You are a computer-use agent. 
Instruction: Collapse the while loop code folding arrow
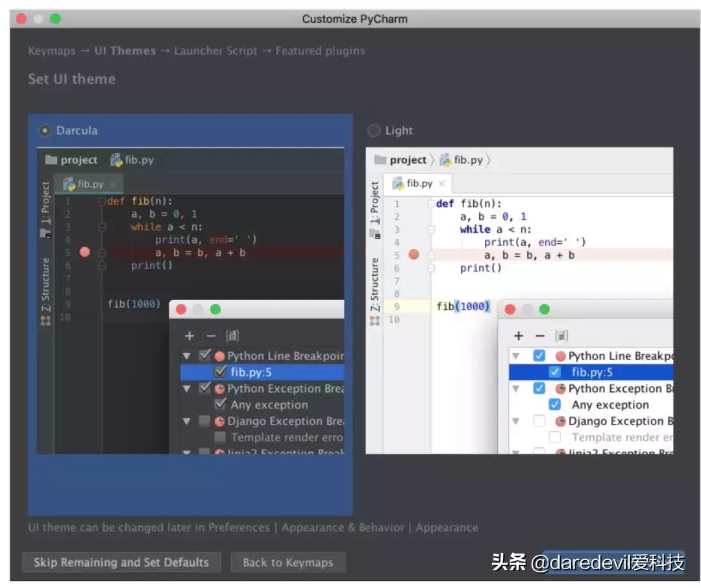click(103, 227)
